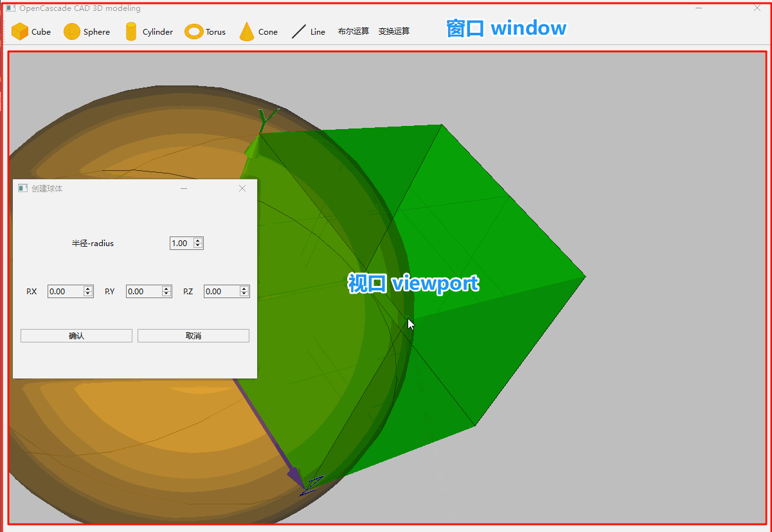Select the Cone primitive tool
Screen dimensions: 772x532
point(258,31)
